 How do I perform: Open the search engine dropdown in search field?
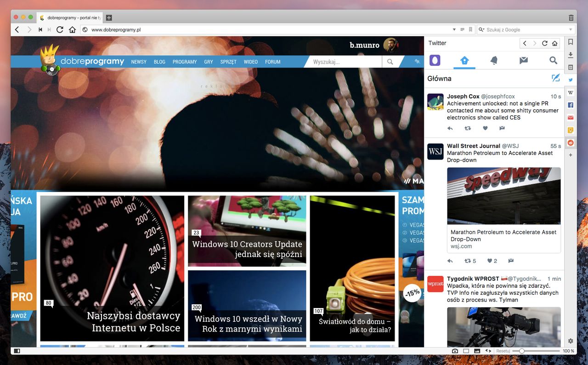point(482,29)
